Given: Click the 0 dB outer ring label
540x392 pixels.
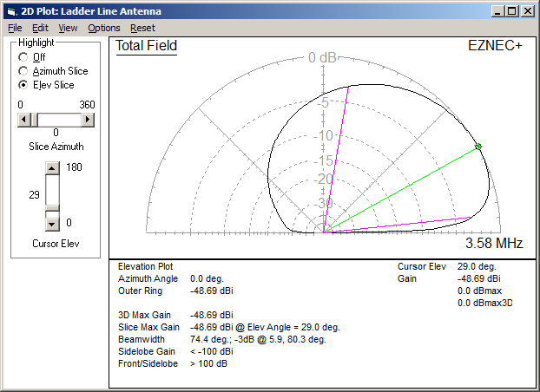Looking at the screenshot, I should pyautogui.click(x=322, y=57).
